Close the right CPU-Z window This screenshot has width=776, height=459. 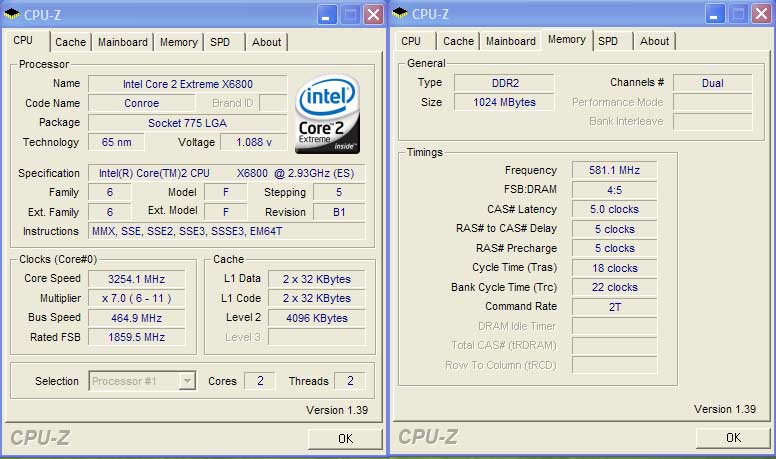(762, 14)
